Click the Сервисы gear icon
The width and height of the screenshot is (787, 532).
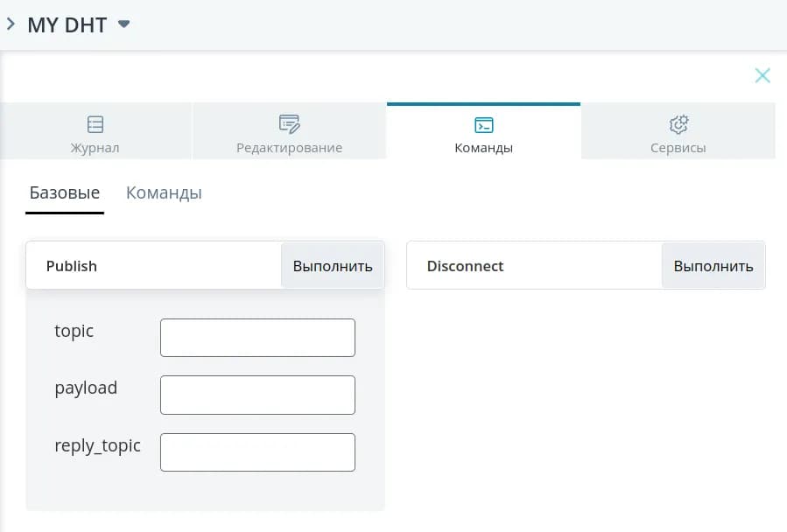click(678, 123)
